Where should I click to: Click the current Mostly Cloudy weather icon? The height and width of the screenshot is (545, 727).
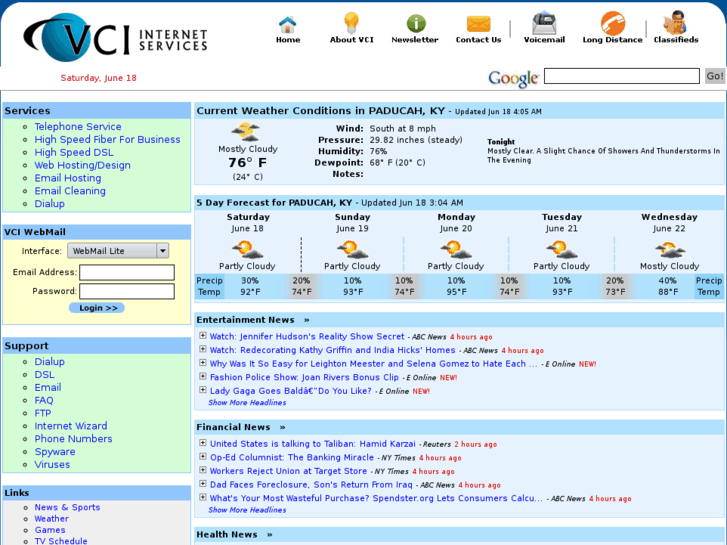point(246,132)
